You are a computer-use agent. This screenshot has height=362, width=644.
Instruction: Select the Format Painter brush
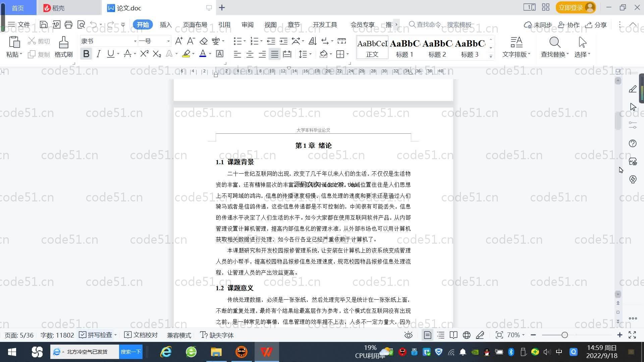(64, 42)
